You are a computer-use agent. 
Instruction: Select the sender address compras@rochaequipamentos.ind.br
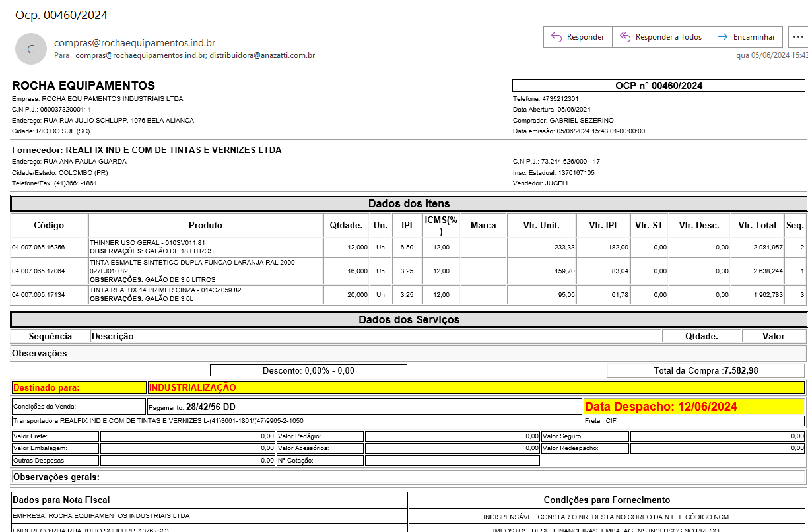click(135, 43)
